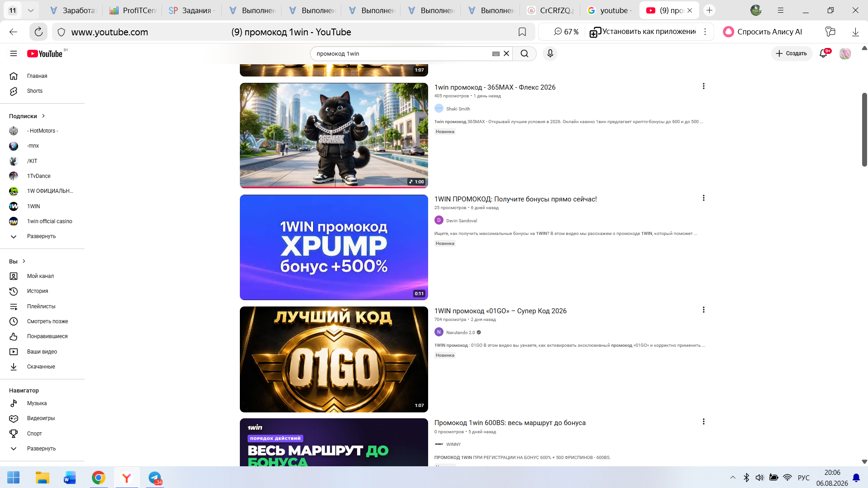The height and width of the screenshot is (488, 868).
Task: Open more options for 365MAX video
Action: pyautogui.click(x=703, y=86)
